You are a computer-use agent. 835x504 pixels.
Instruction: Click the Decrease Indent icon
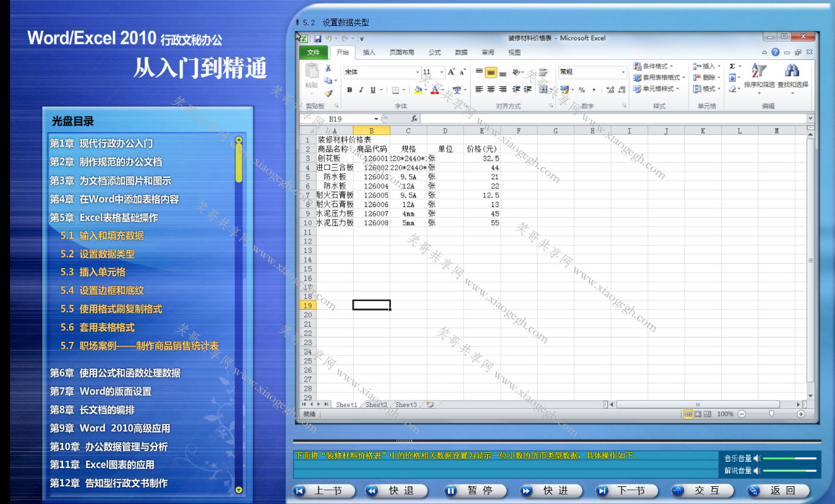pos(517,90)
